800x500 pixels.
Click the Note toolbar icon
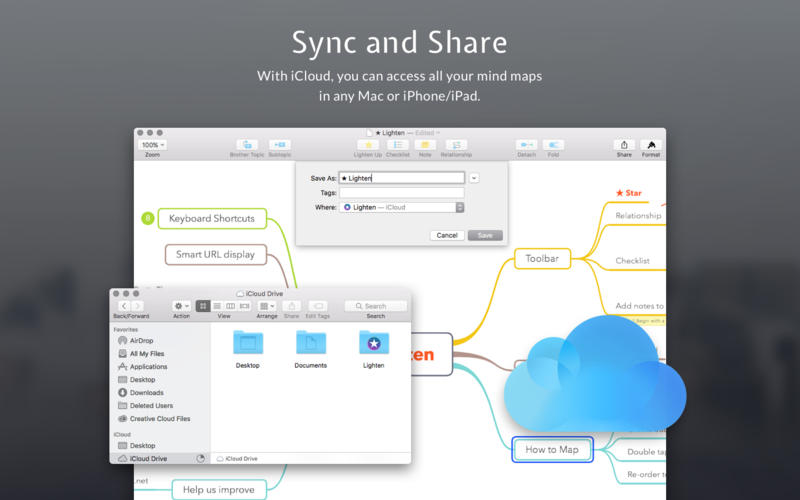pyautogui.click(x=425, y=145)
